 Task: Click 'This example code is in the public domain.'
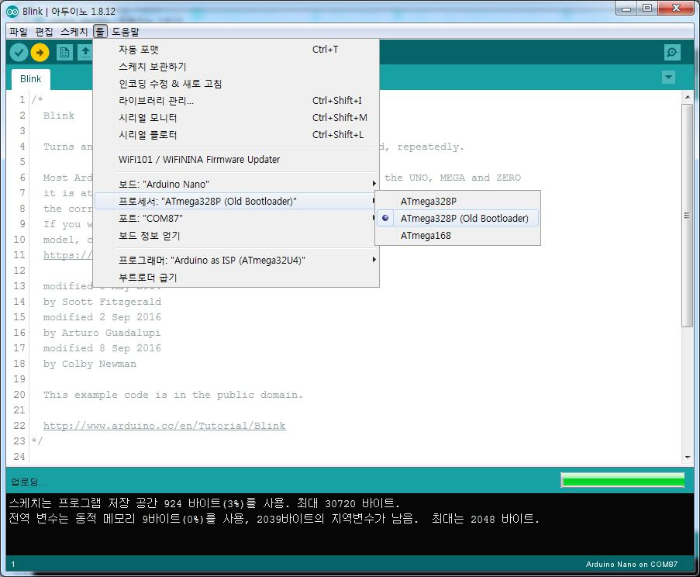(173, 395)
